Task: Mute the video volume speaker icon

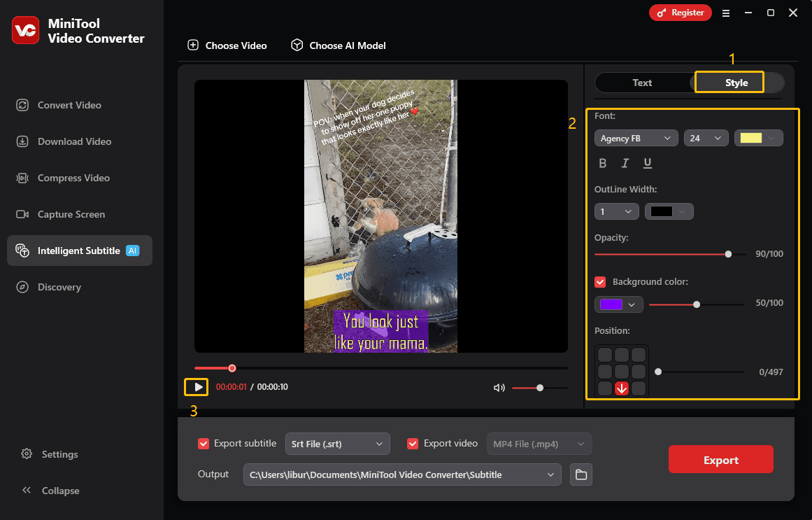Action: coord(499,388)
